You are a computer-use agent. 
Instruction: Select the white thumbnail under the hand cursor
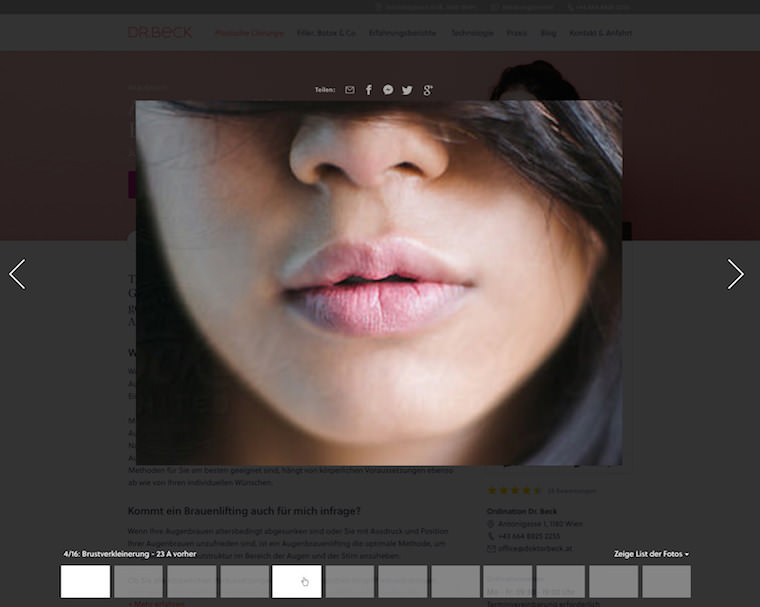pos(297,581)
